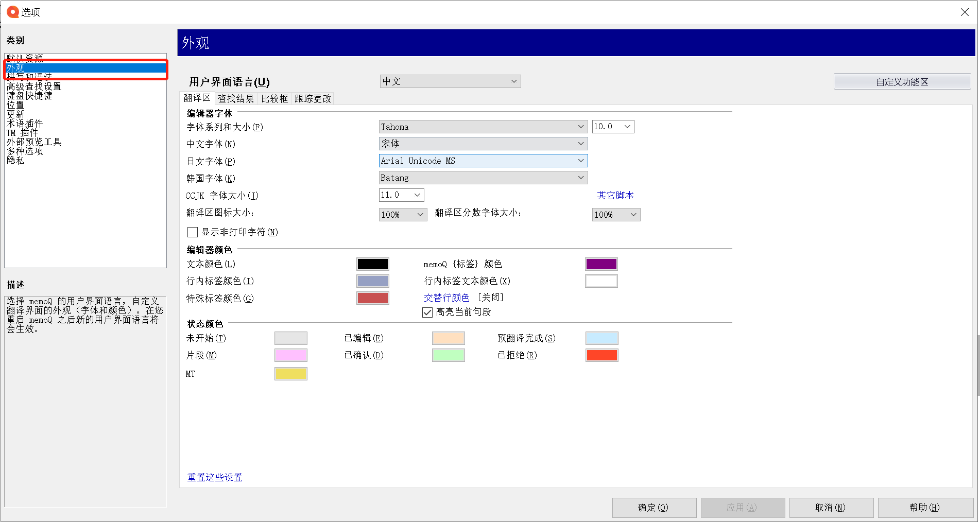Open the 中文字体 宋体 dropdown

click(483, 144)
